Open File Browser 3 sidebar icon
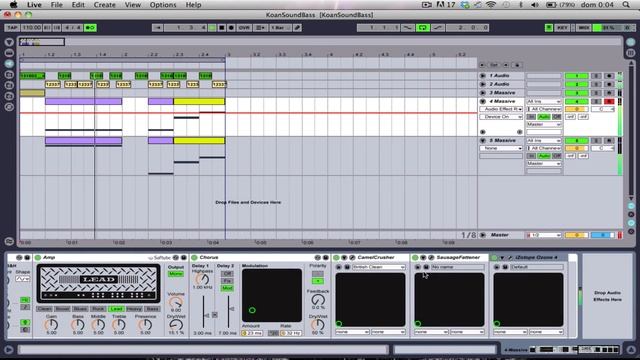The height and width of the screenshot is (360, 640). (x=9, y=96)
